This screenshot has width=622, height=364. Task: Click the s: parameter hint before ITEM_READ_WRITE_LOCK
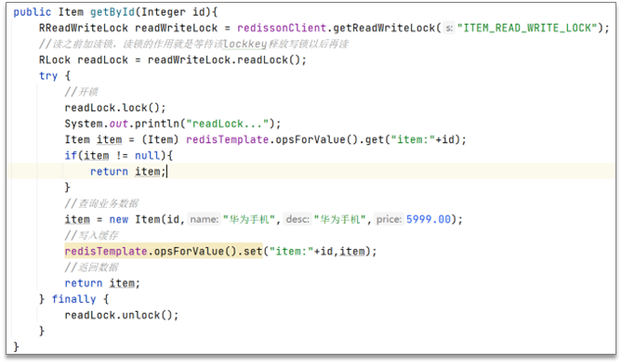tap(449, 28)
